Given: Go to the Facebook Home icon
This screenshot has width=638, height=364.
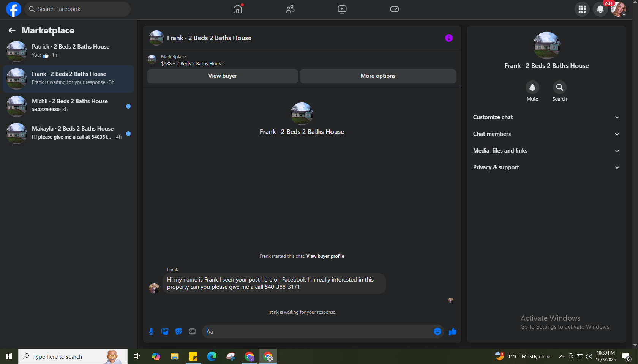Looking at the screenshot, I should 238,9.
